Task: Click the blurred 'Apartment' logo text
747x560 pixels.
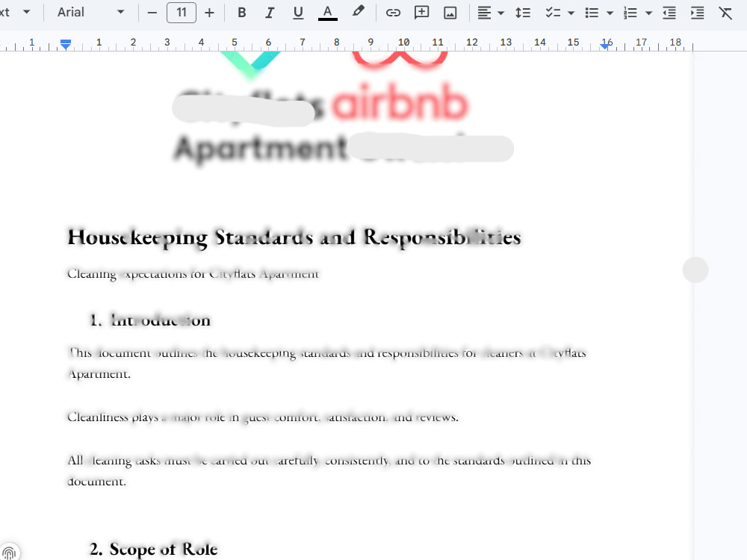Action: tap(260, 149)
